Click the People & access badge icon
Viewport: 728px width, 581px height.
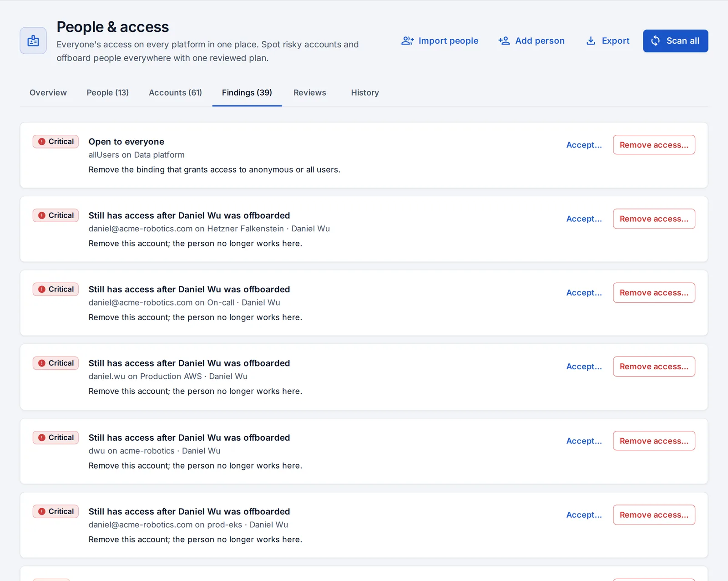[33, 41]
